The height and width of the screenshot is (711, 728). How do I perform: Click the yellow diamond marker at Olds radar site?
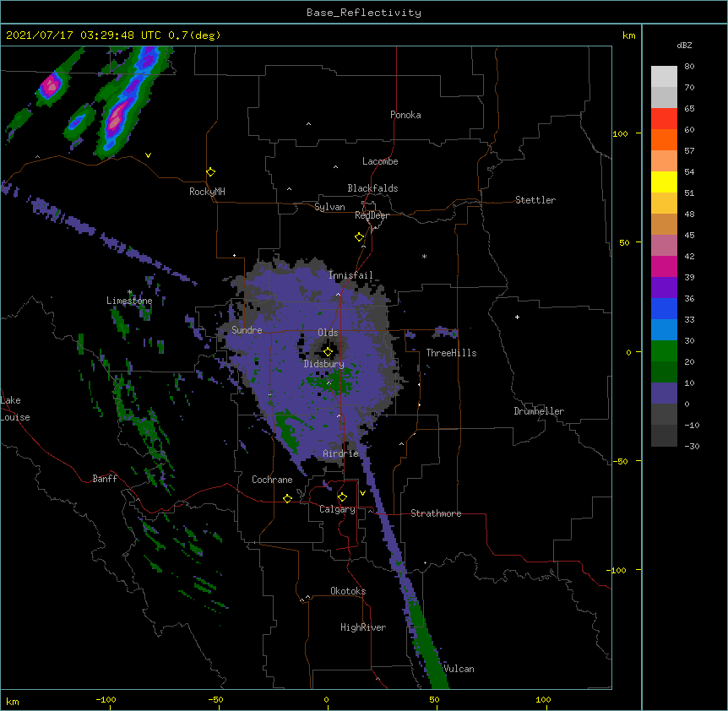(x=328, y=352)
